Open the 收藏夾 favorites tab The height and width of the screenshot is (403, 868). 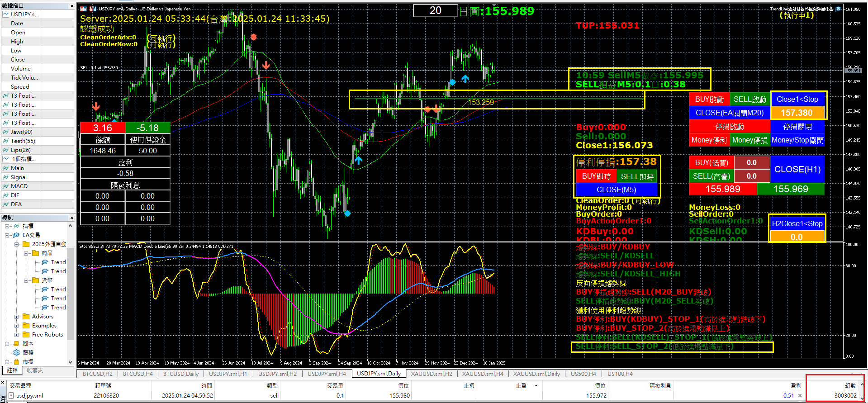pyautogui.click(x=34, y=370)
